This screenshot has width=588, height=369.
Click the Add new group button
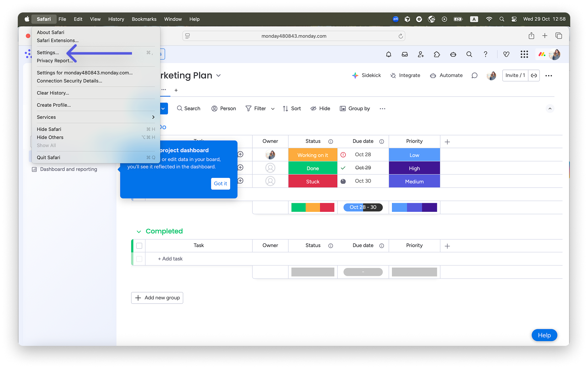(157, 298)
